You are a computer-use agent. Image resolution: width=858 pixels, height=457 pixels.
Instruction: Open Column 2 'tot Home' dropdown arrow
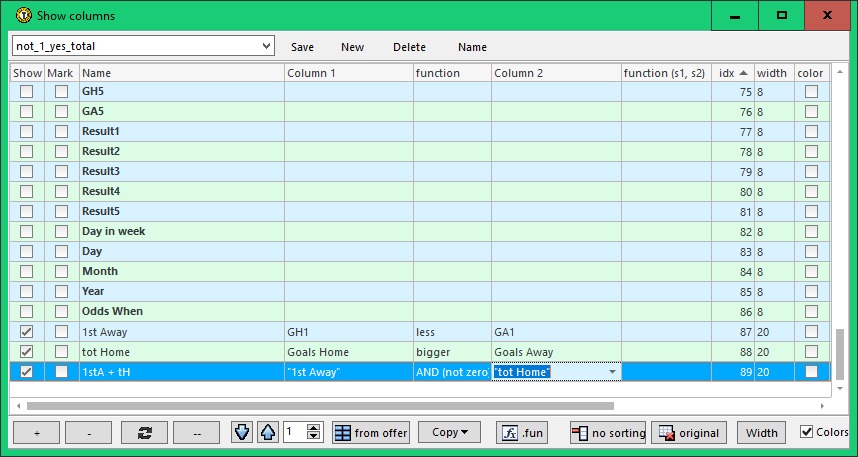pos(611,372)
